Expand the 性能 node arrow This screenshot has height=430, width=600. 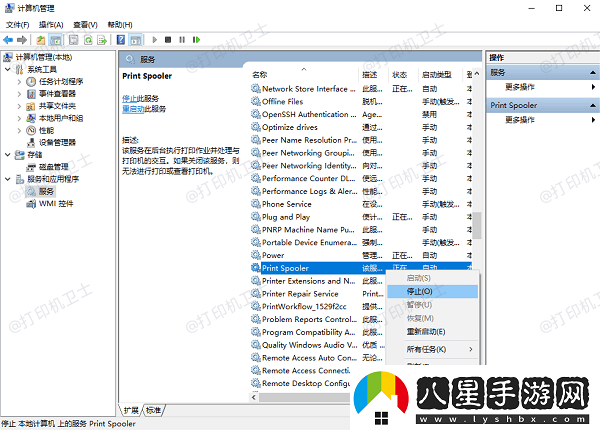coord(19,130)
